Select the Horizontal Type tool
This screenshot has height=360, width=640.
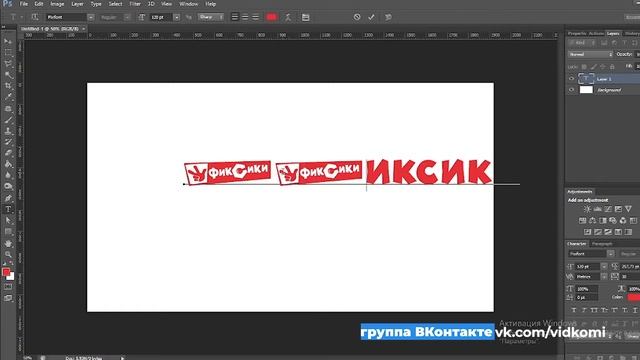pyautogui.click(x=8, y=209)
